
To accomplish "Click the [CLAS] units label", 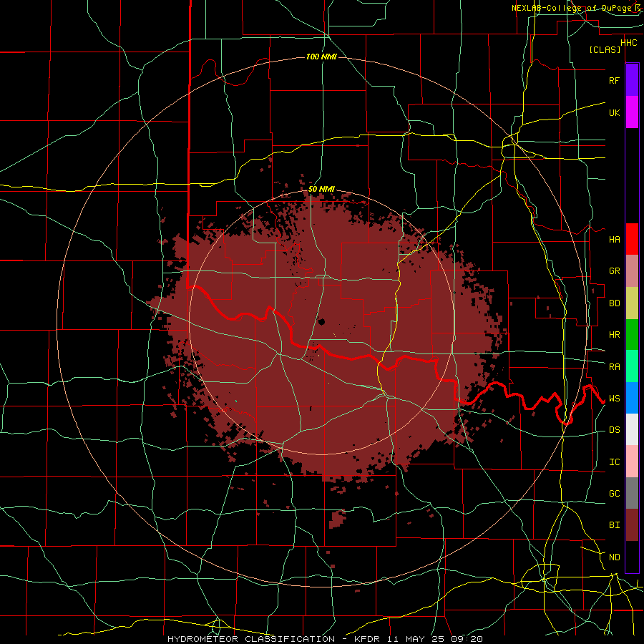I will pyautogui.click(x=605, y=49).
